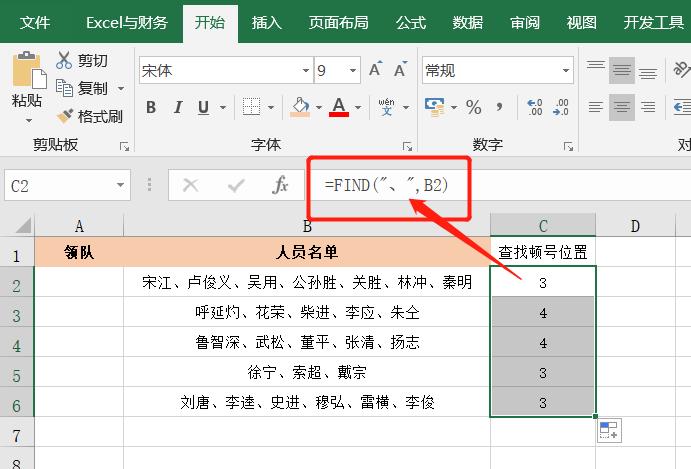Switch to 审阅 tab

(524, 22)
